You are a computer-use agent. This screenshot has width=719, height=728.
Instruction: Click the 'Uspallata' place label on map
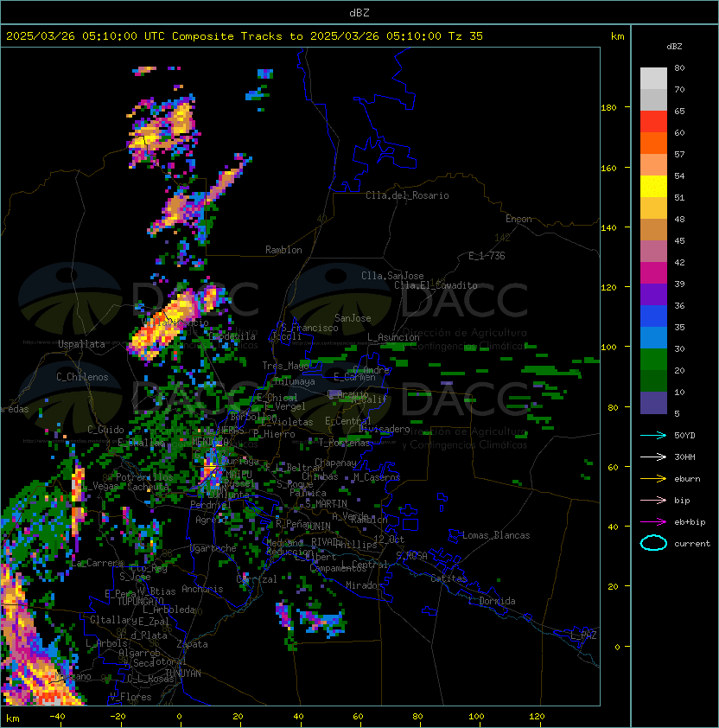(81, 344)
